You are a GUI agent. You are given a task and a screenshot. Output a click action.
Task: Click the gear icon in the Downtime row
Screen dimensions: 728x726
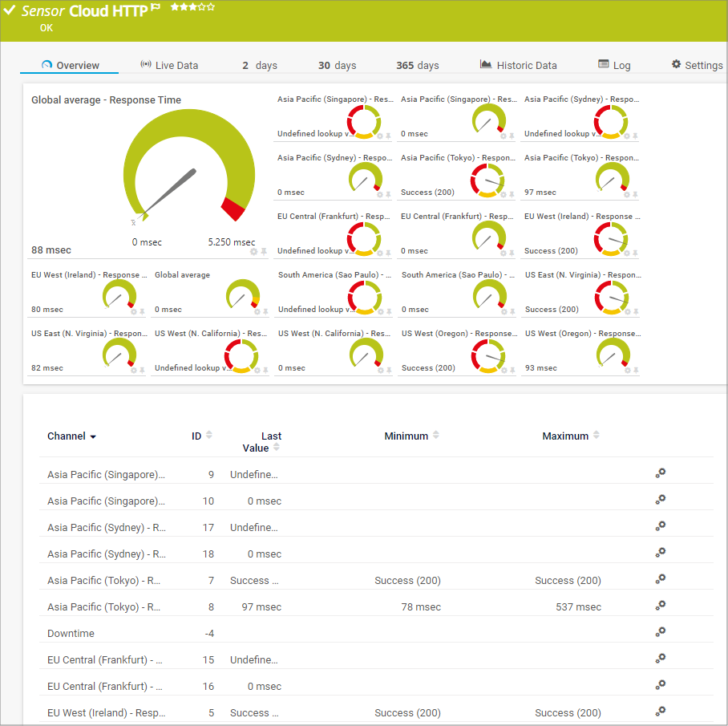[x=660, y=632]
